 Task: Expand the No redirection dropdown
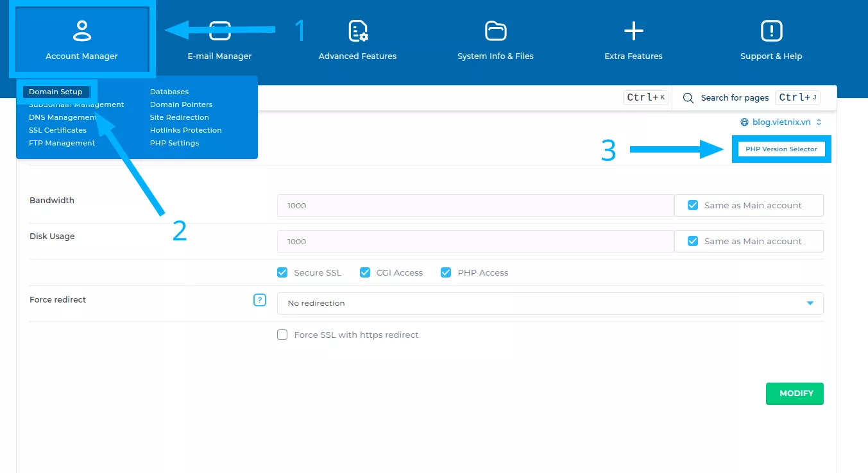tap(550, 303)
